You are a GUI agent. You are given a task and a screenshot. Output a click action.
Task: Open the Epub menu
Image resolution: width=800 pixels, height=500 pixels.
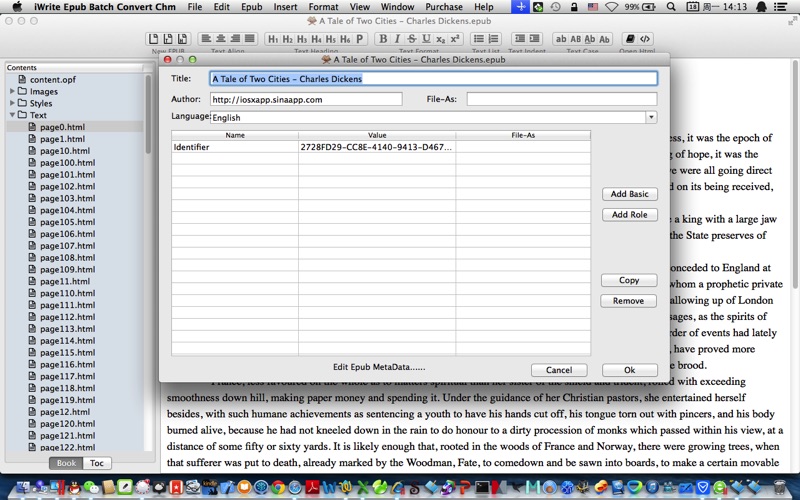[252, 7]
